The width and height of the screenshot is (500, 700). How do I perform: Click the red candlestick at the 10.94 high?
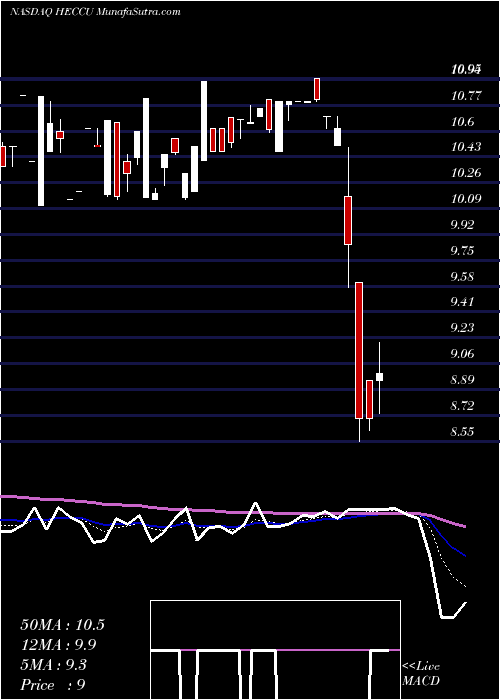[317, 89]
